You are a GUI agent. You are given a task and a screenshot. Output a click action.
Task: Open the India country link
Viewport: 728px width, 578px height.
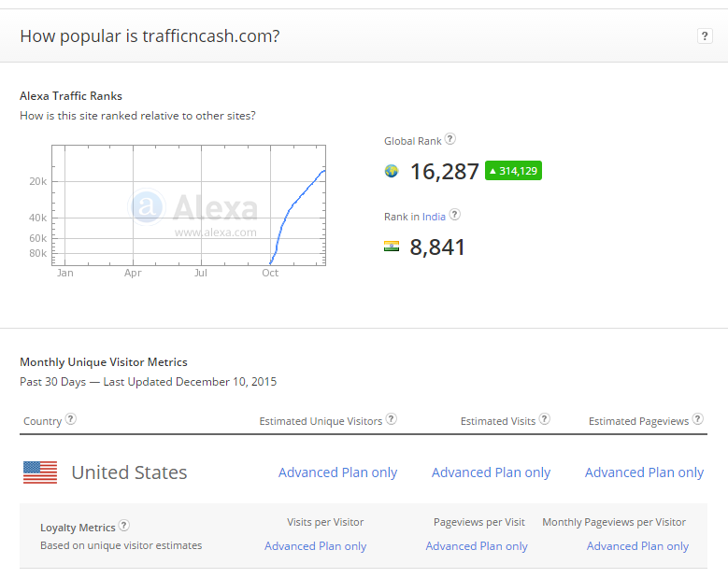434,217
